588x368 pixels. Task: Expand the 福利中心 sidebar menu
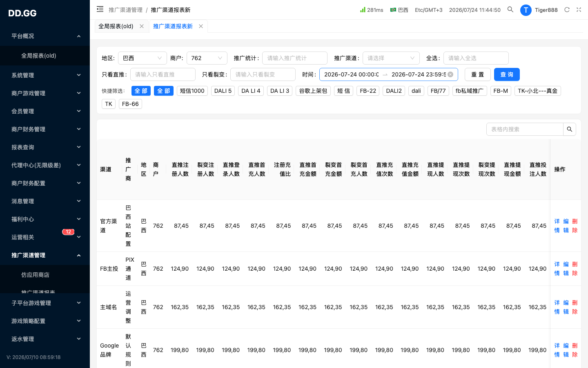point(45,219)
